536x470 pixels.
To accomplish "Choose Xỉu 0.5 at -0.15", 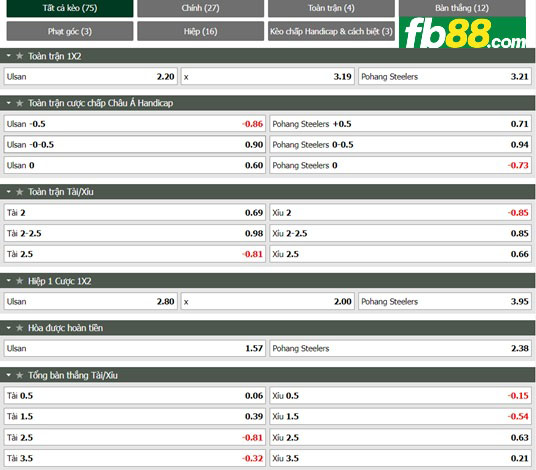I will click(x=400, y=395).
